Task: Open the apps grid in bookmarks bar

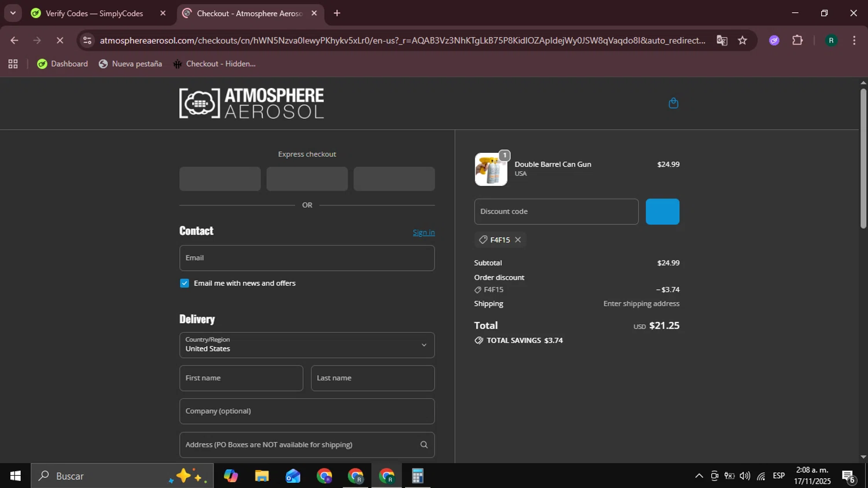Action: [x=13, y=64]
